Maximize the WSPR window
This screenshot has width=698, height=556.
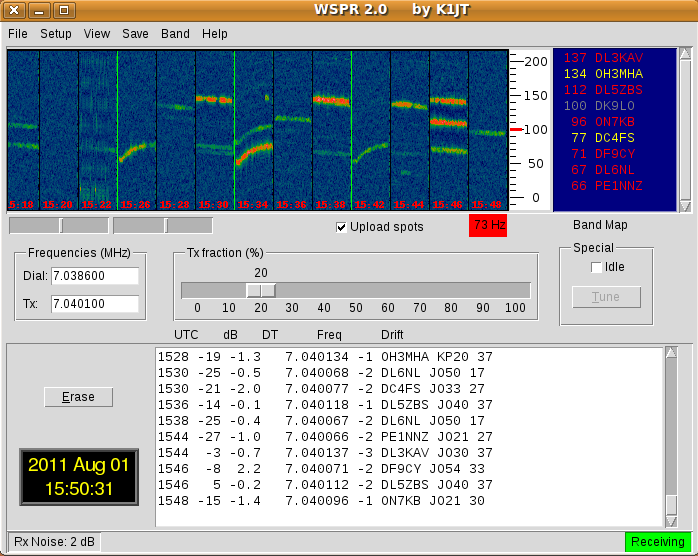point(64,10)
